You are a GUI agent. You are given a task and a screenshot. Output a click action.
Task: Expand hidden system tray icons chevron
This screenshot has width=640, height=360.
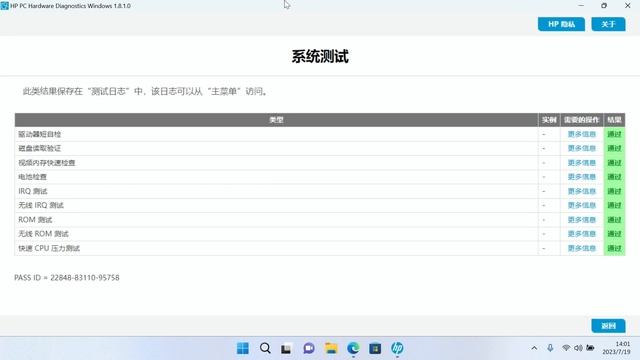click(534, 348)
